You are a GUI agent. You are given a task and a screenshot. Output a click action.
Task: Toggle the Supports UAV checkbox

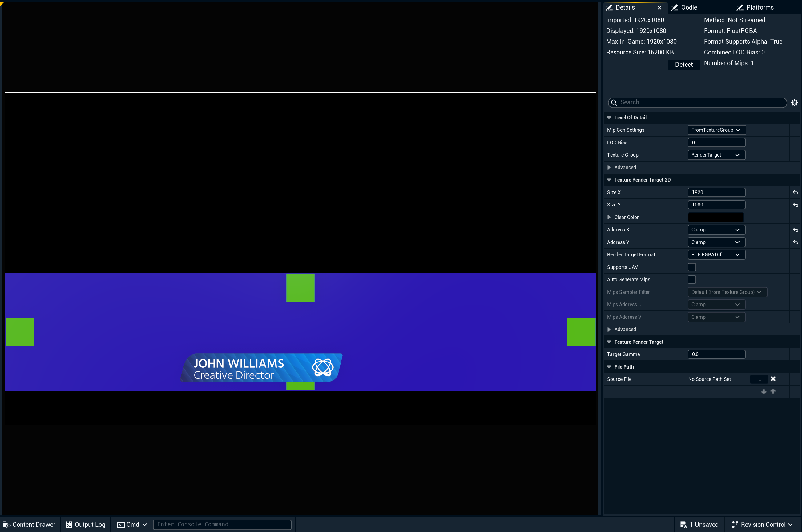(x=692, y=267)
